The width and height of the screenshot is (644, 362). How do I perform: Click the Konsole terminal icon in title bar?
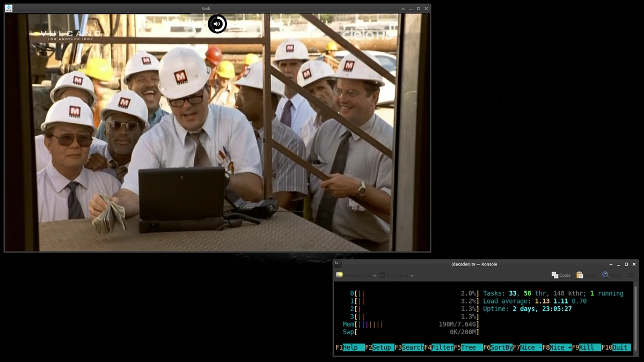pos(338,264)
